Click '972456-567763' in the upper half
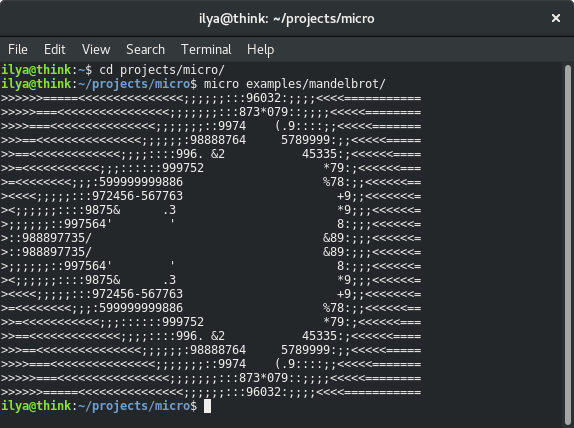The height and width of the screenshot is (428, 574). point(137,196)
